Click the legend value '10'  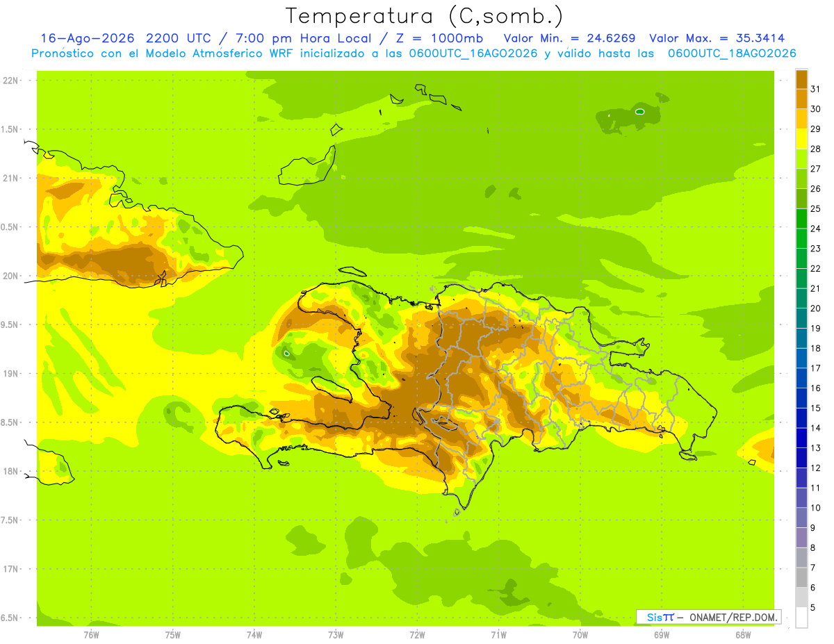(x=816, y=508)
